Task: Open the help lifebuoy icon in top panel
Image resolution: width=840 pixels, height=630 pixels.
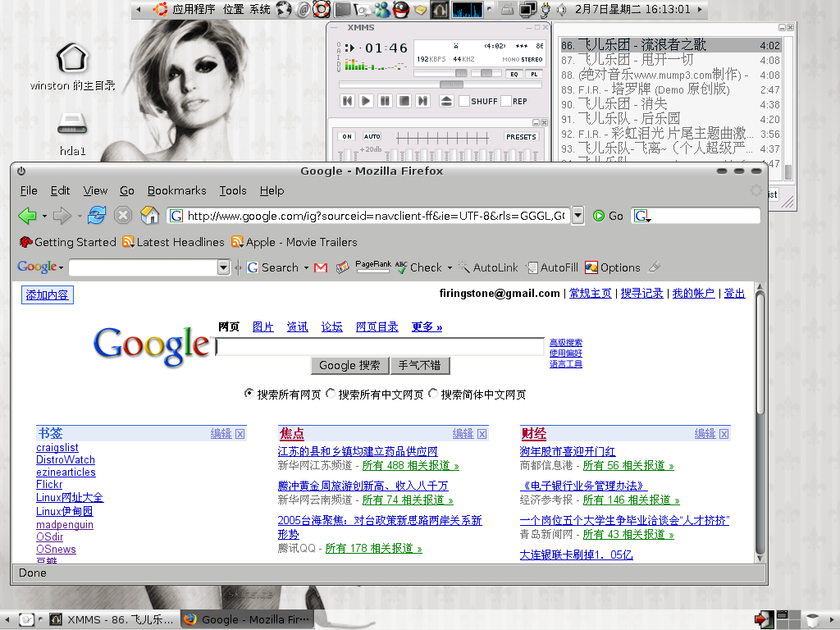Action: point(322,9)
